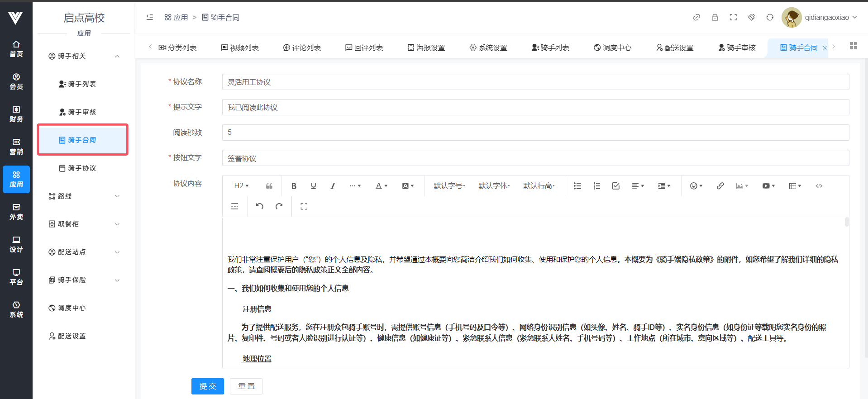Click the 提交 submit button
Image resolution: width=868 pixels, height=399 pixels.
[207, 386]
